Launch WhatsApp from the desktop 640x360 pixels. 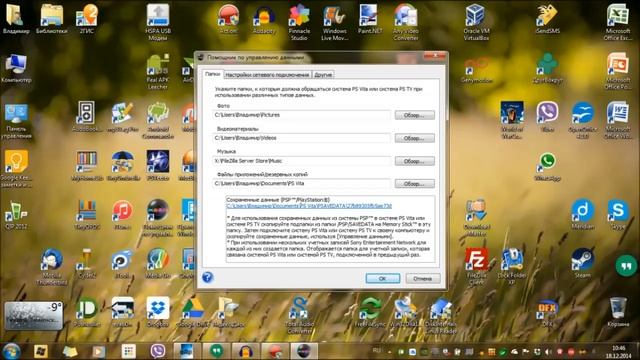[x=547, y=167]
